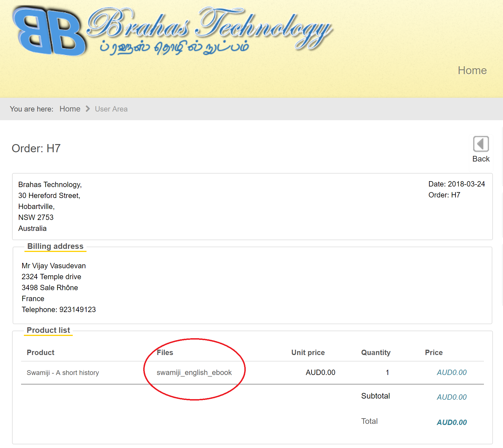Download the swamiji_english_ebook file
The image size is (503, 448).
[x=194, y=372]
